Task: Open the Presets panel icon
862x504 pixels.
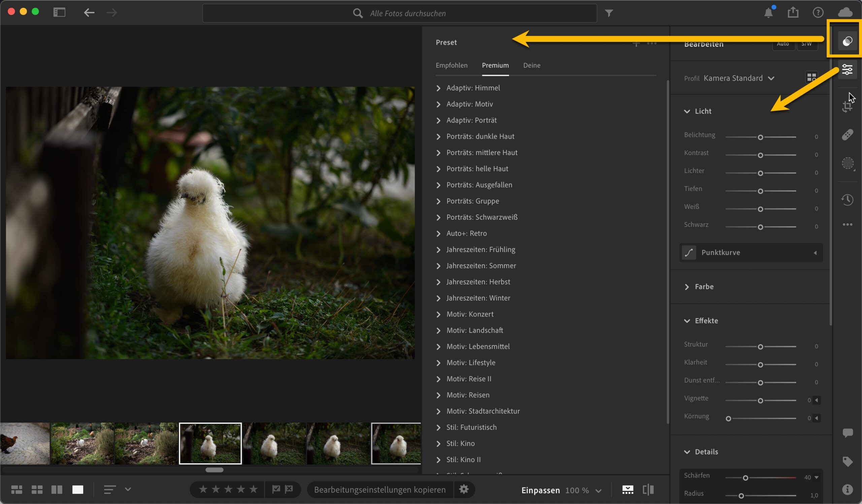Action: click(847, 41)
